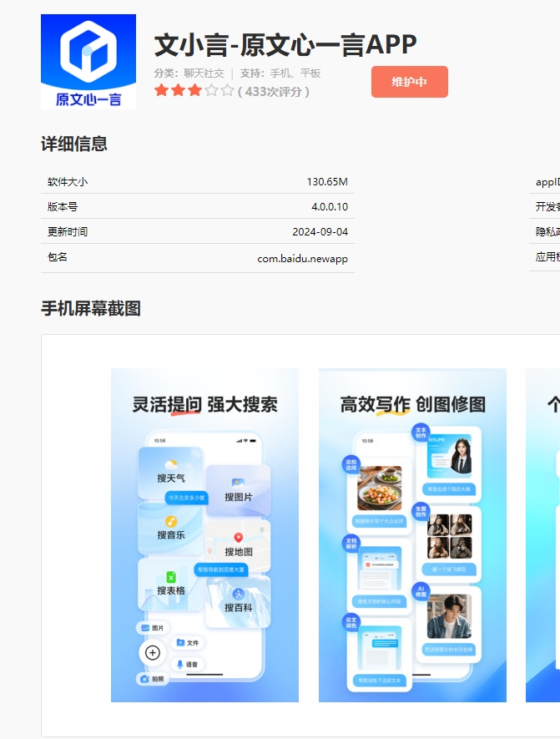
Task: Click the 搜表格 green spreadsheet icon
Action: pos(170,577)
